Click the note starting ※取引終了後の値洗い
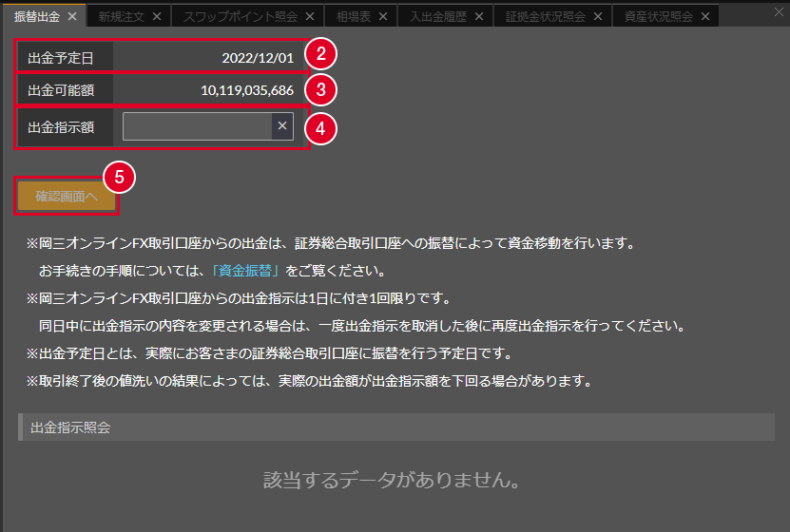This screenshot has height=532, width=790. click(x=309, y=381)
